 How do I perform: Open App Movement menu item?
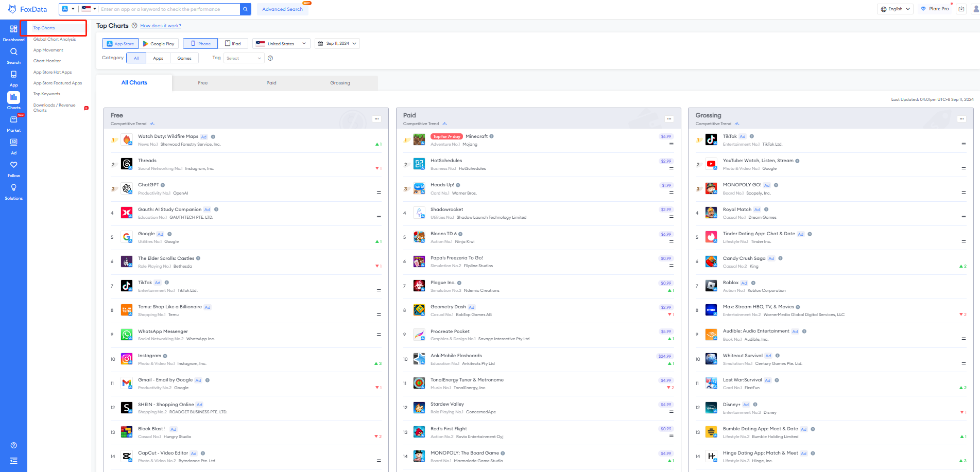point(48,50)
